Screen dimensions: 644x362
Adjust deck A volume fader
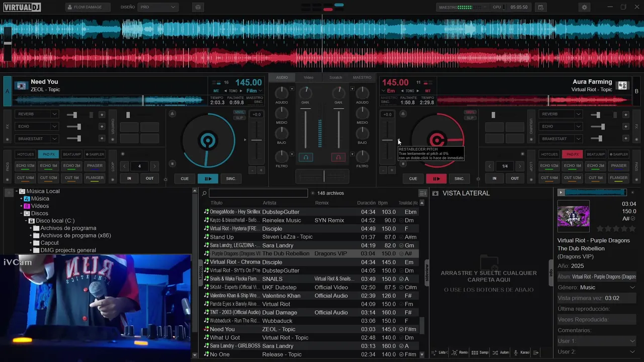point(305,128)
